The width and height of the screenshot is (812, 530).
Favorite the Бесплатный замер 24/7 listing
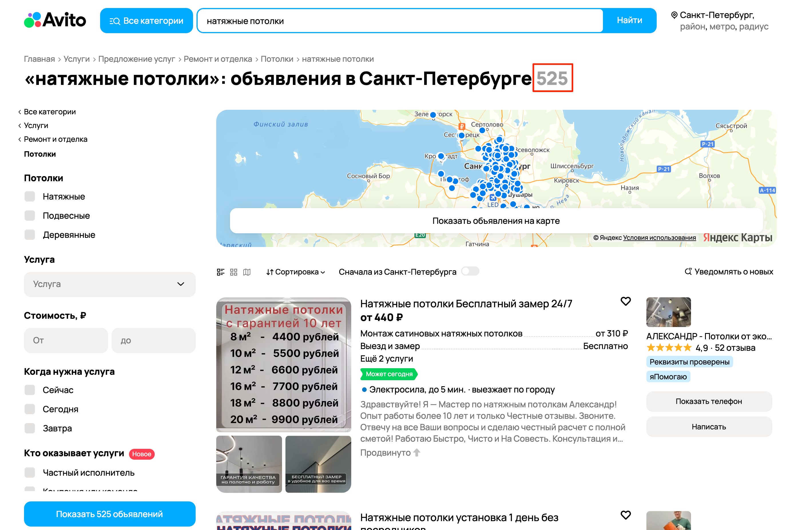[x=626, y=301]
